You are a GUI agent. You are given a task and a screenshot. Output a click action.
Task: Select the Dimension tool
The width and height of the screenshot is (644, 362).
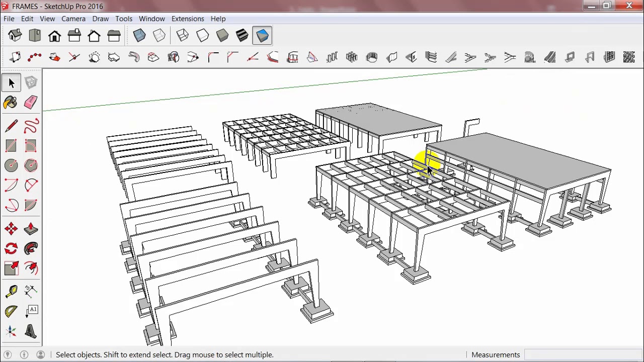click(x=31, y=292)
